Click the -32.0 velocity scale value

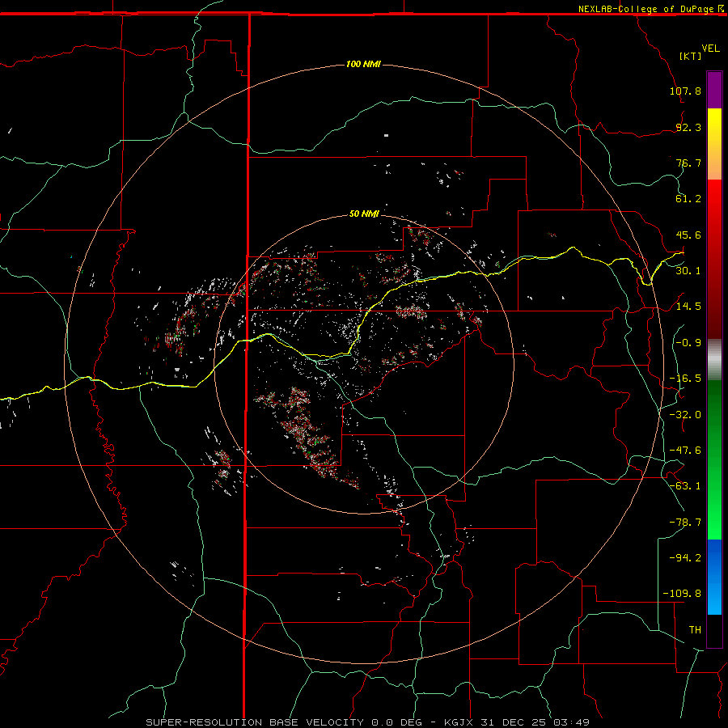[x=685, y=415]
